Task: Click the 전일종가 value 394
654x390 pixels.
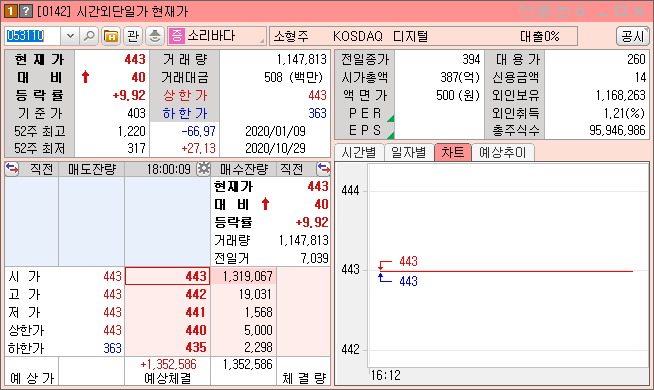Action: tap(471, 59)
